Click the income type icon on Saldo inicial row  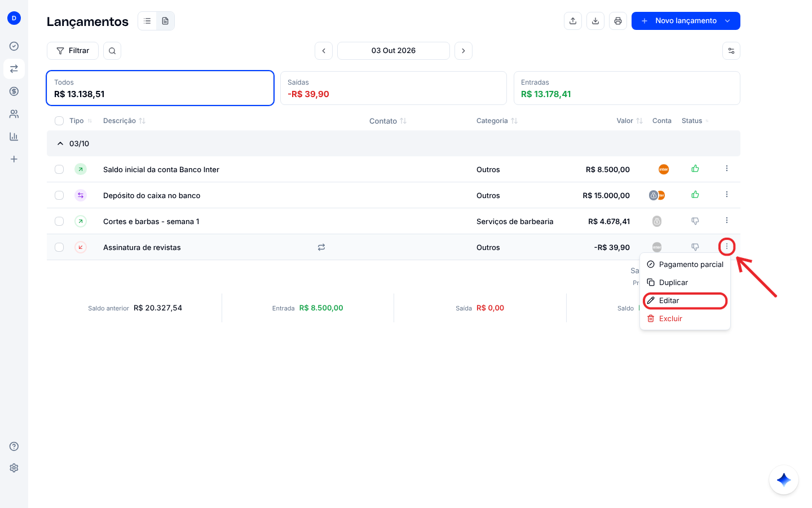click(x=81, y=169)
